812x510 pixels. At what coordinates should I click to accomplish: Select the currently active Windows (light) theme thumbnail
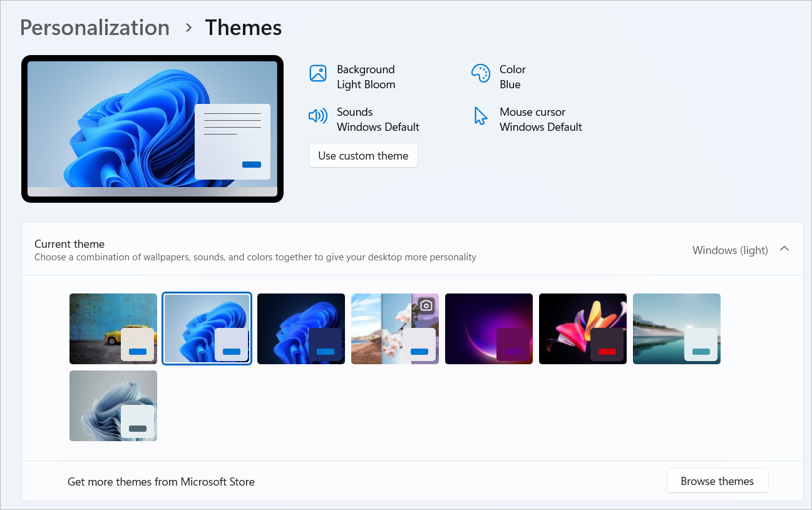tap(207, 329)
